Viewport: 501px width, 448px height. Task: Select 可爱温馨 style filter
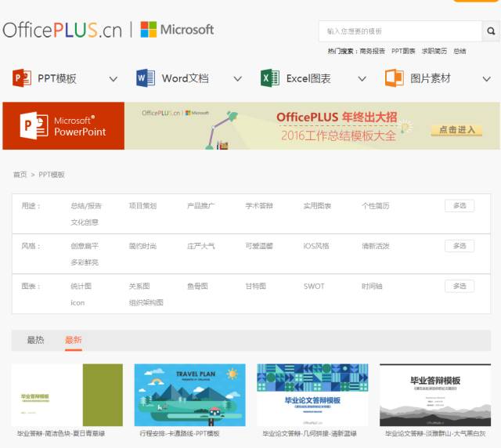coord(259,246)
